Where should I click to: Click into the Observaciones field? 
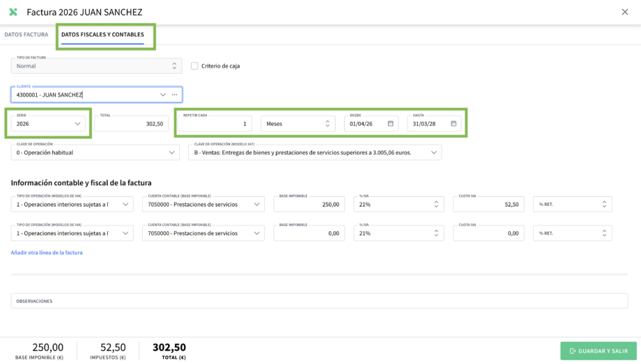point(319,301)
